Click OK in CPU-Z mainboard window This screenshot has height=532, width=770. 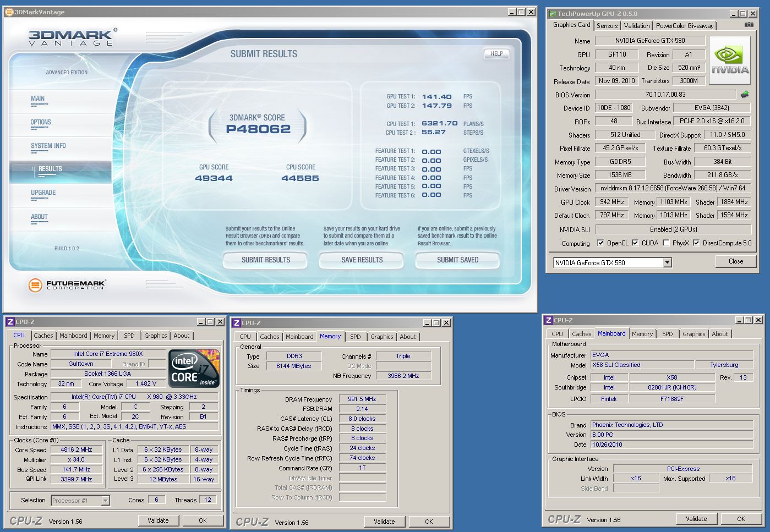point(741,519)
